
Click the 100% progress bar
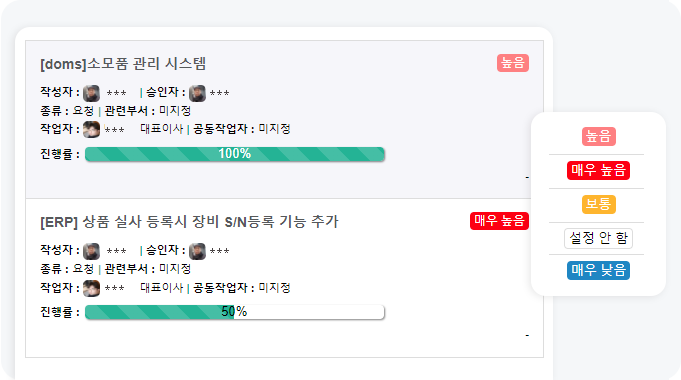(235, 154)
